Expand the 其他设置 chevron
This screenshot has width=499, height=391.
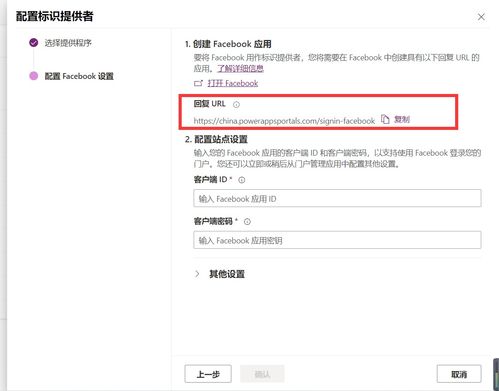[197, 274]
